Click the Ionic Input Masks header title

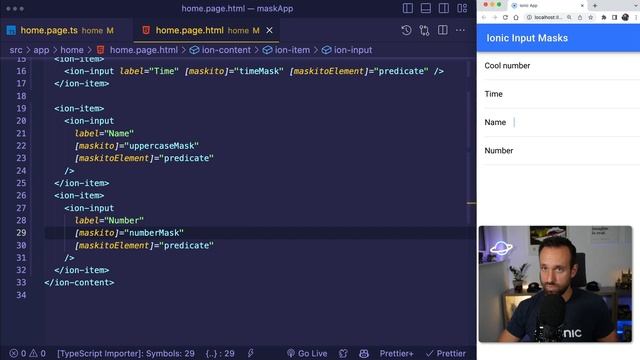point(527,38)
